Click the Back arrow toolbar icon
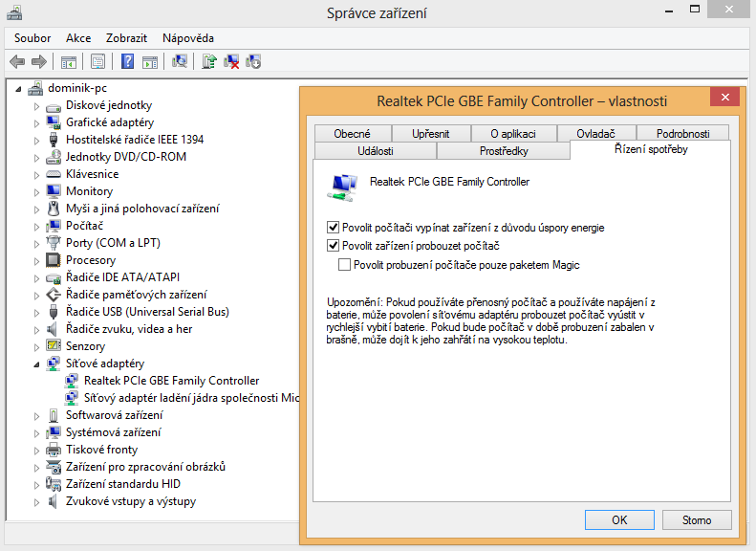This screenshot has height=551, width=756. point(17,62)
